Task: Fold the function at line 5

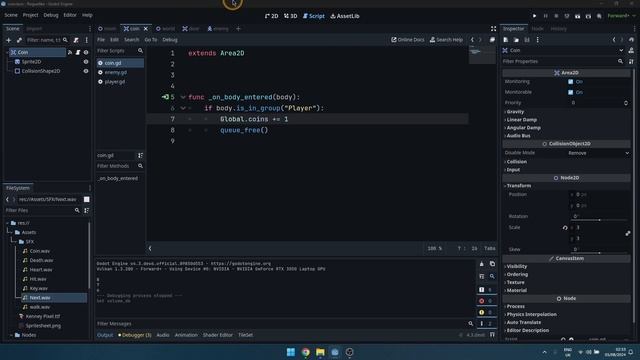Action: tap(183, 97)
